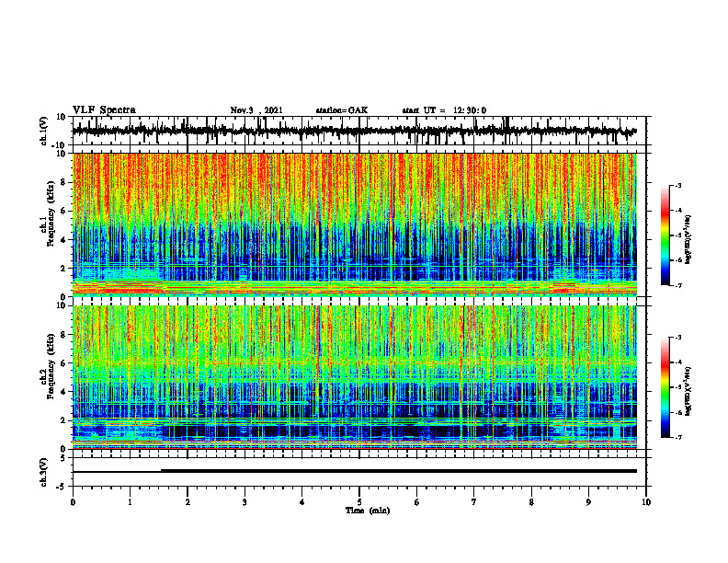Click the ch.1 colorbar log(PSD) unit label
728x563 pixels.
[x=688, y=240]
